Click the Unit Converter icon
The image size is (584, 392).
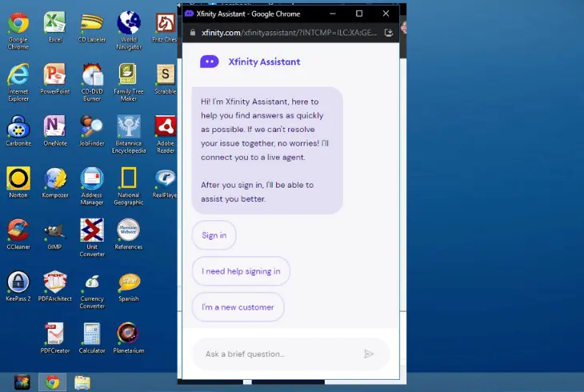click(92, 238)
